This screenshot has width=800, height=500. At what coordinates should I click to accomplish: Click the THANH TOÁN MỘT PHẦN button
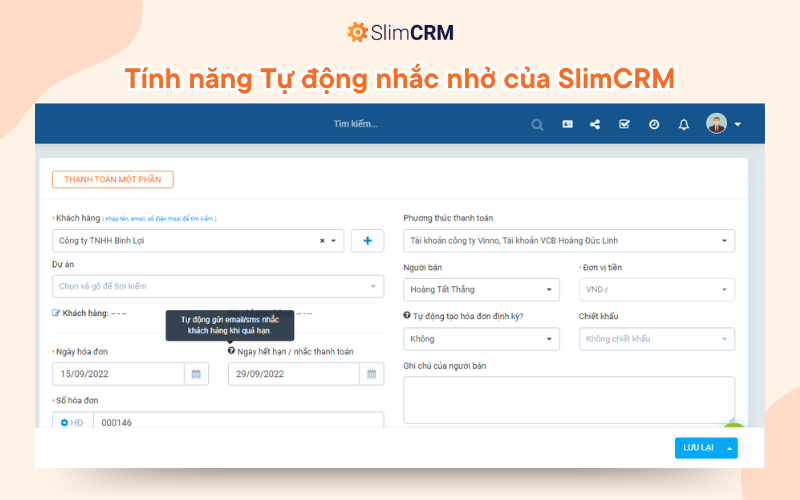tap(113, 179)
